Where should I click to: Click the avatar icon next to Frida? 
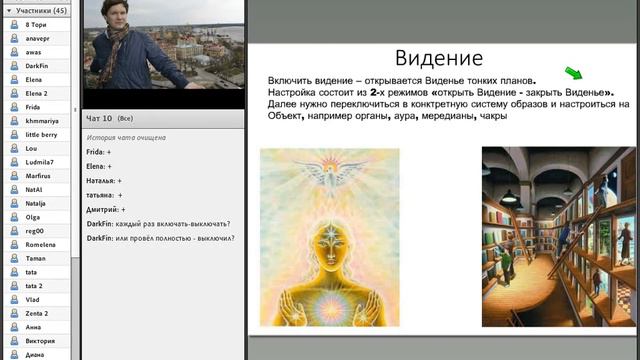[x=14, y=107]
